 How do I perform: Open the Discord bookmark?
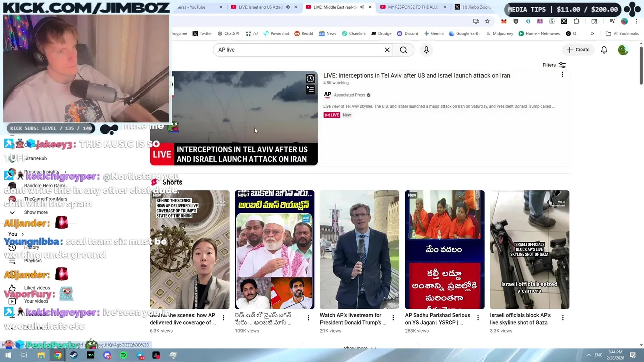[x=408, y=34]
